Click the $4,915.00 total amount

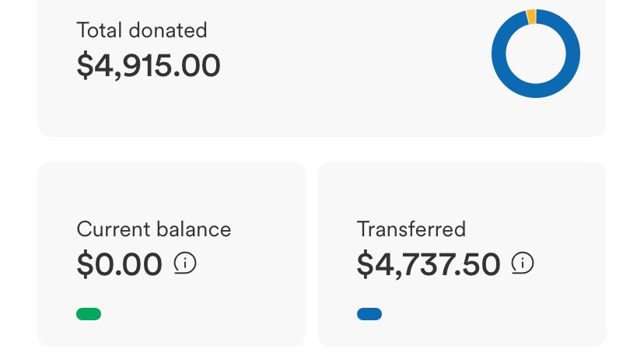point(149,65)
